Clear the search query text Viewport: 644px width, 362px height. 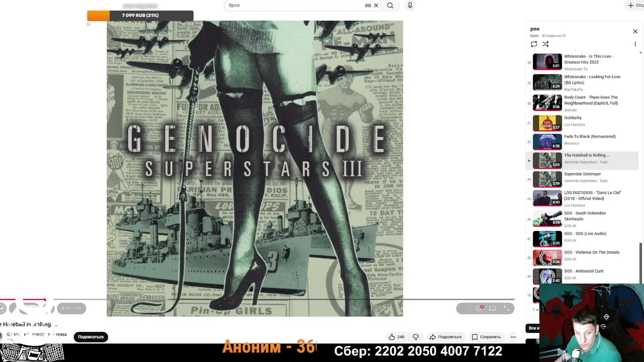coord(376,6)
